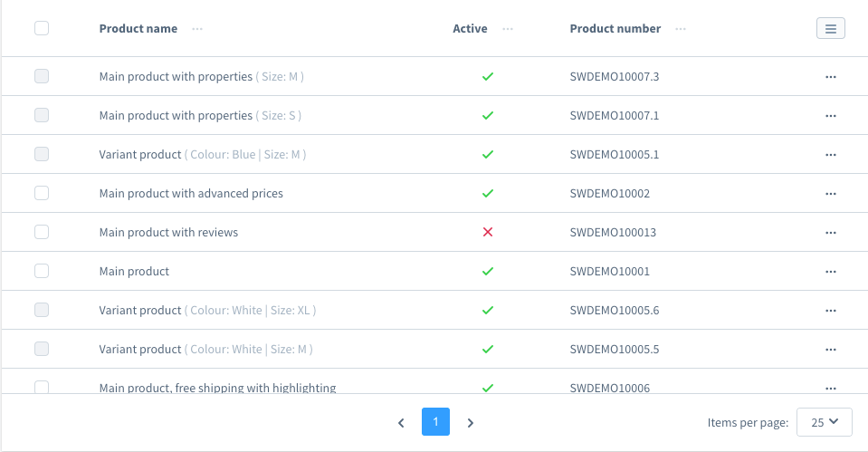The width and height of the screenshot is (868, 452).
Task: Click the green active checkmark for SWDEMO10002
Action: 488,193
